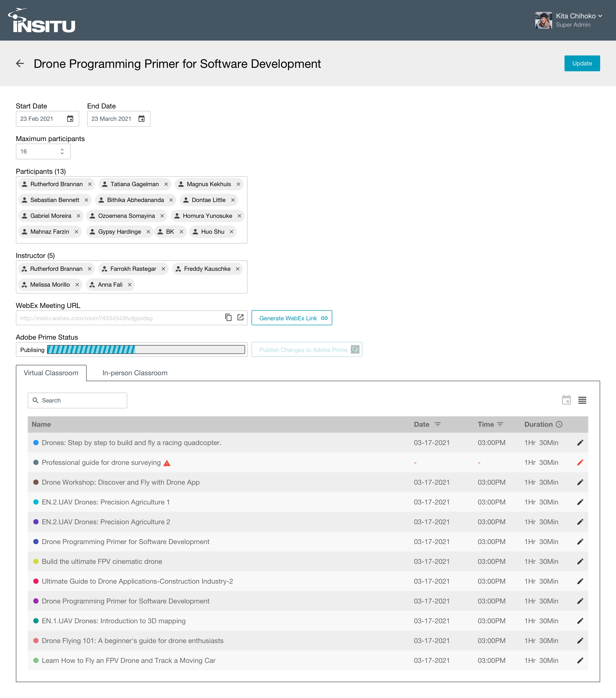This screenshot has height=698, width=616.
Task: Edit Learn How to Fly FPV Drone row
Action: [x=580, y=660]
